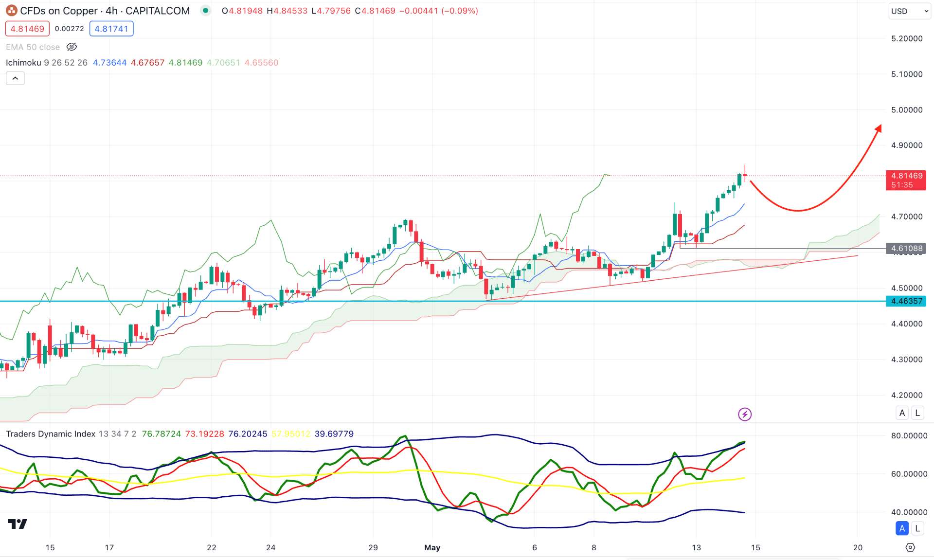
Task: Click the Ichimoku value 4.73644
Action: 109,63
